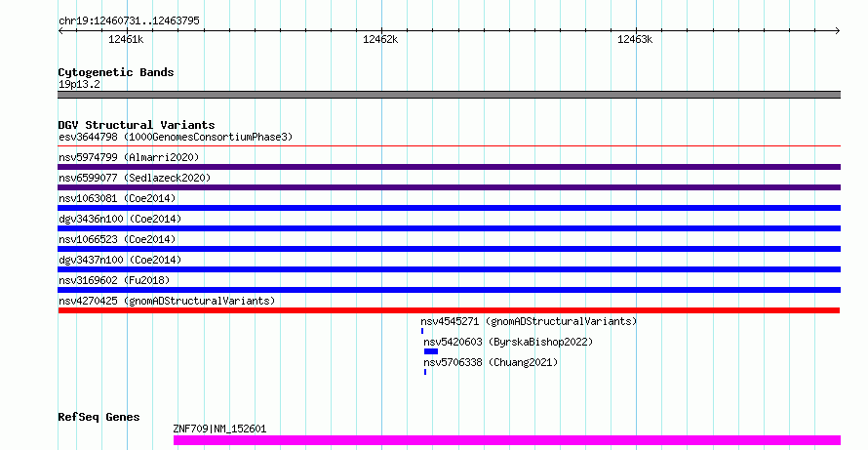
Task: Click the nsv6599077 (Sedlazeck2020) label
Action: [135, 178]
